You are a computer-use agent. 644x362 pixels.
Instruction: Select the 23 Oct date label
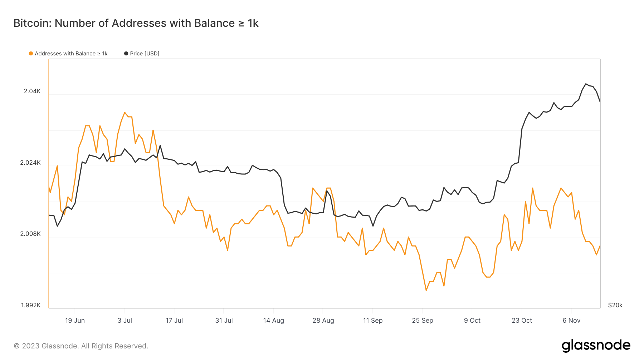click(522, 321)
